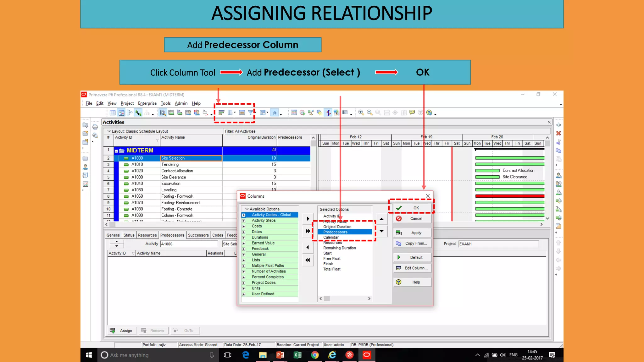Collapse the Available Options header
This screenshot has height=362, width=644.
[x=247, y=209]
